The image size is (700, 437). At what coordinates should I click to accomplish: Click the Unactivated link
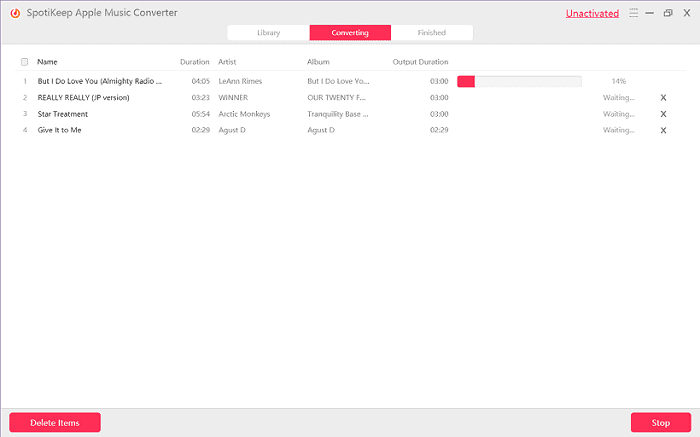tap(592, 13)
